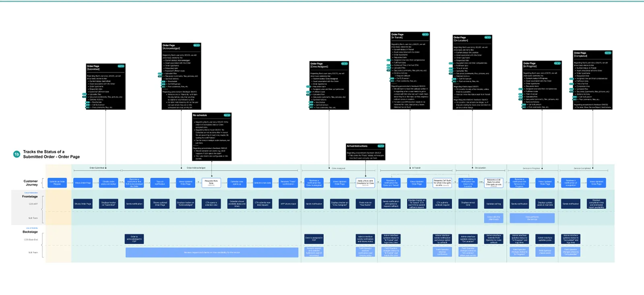Open the "Order Page [In Transit]" note

410,71
